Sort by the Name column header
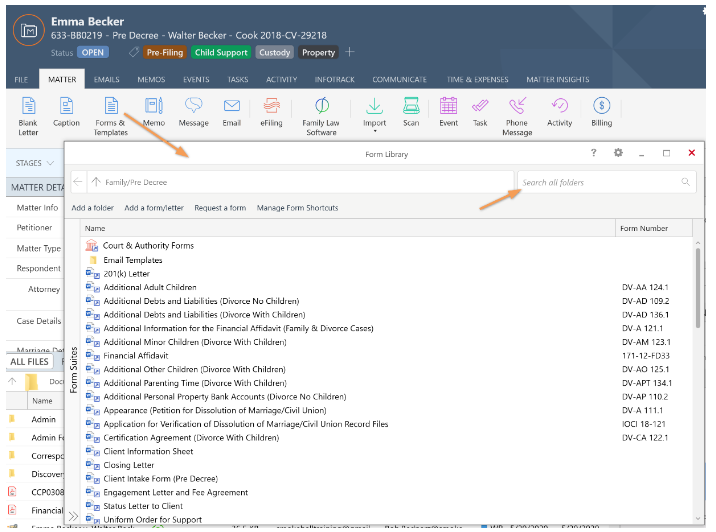The width and height of the screenshot is (716, 532). [348, 228]
